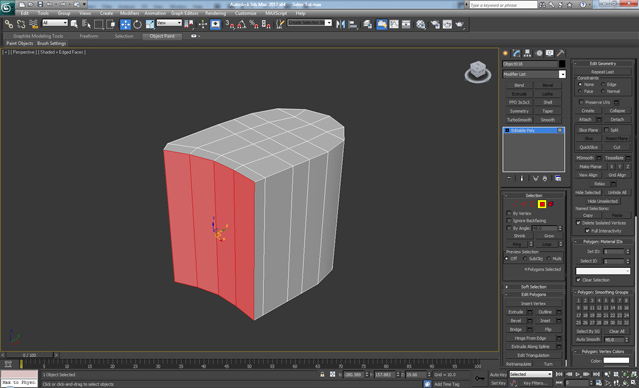Click the object color black swatch
This screenshot has width=639, height=388.
(562, 64)
